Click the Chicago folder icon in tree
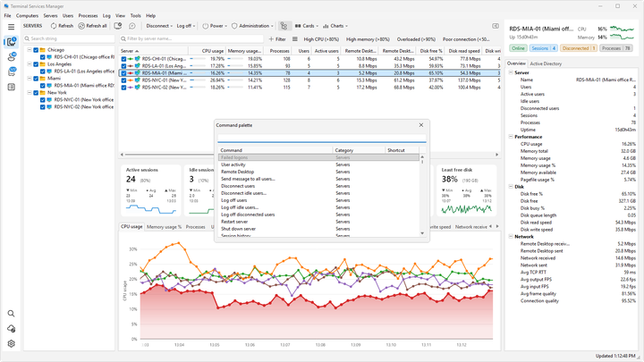 tap(43, 50)
